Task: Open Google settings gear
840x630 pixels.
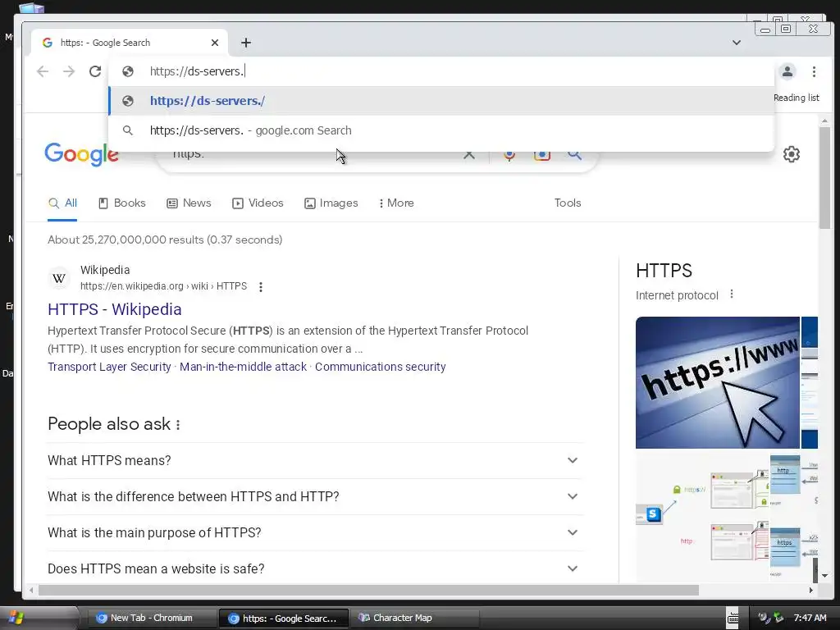Action: 792,154
